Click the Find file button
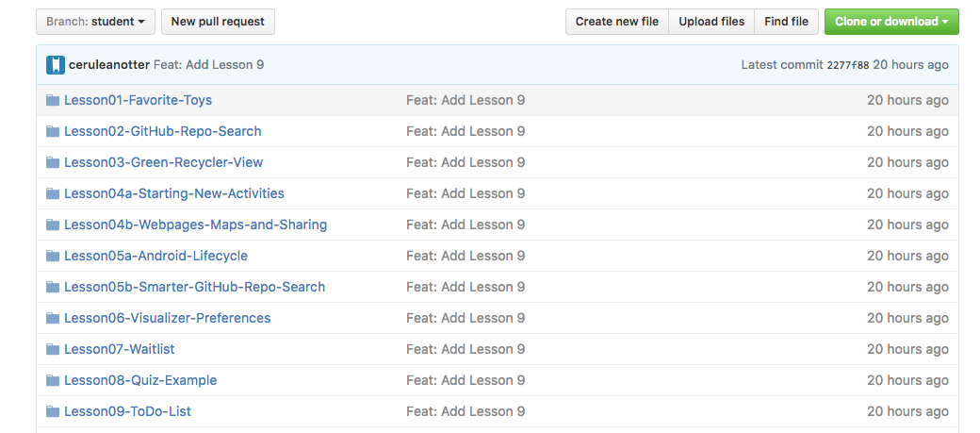The image size is (980, 433). 786,22
